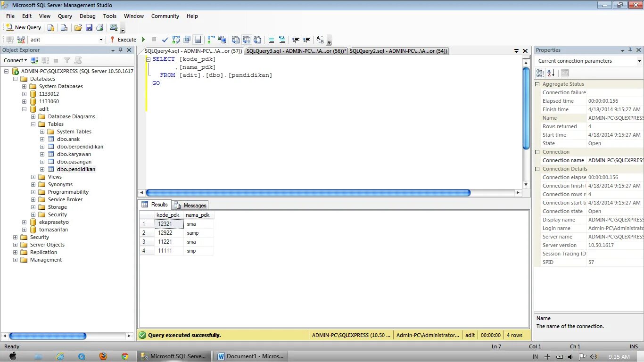Open the Connect dropdown in Object Explorer

16,60
